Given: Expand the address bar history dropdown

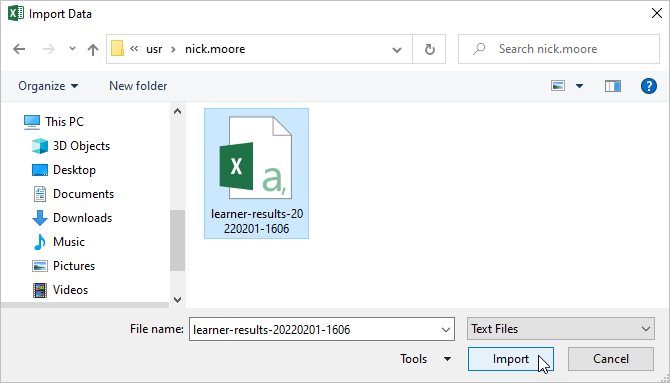Looking at the screenshot, I should coord(397,50).
